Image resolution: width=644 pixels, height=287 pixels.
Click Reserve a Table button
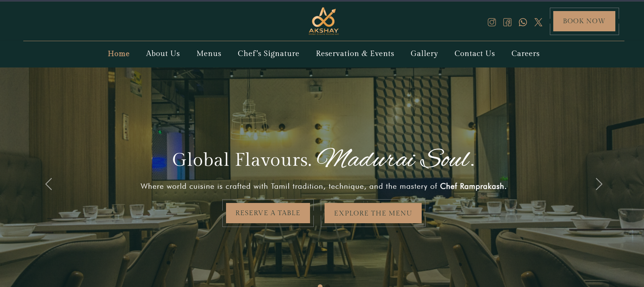268,213
